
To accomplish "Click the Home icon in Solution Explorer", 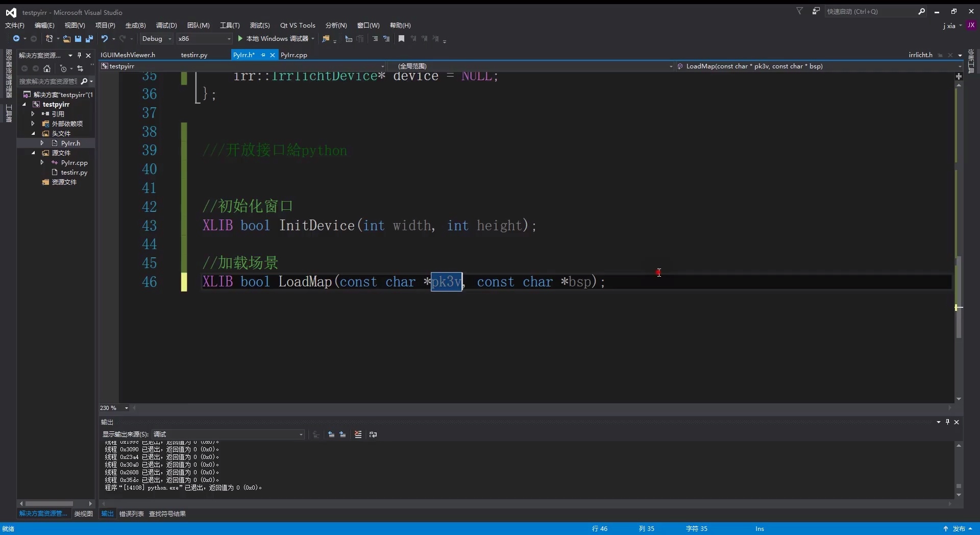I will 47,68.
